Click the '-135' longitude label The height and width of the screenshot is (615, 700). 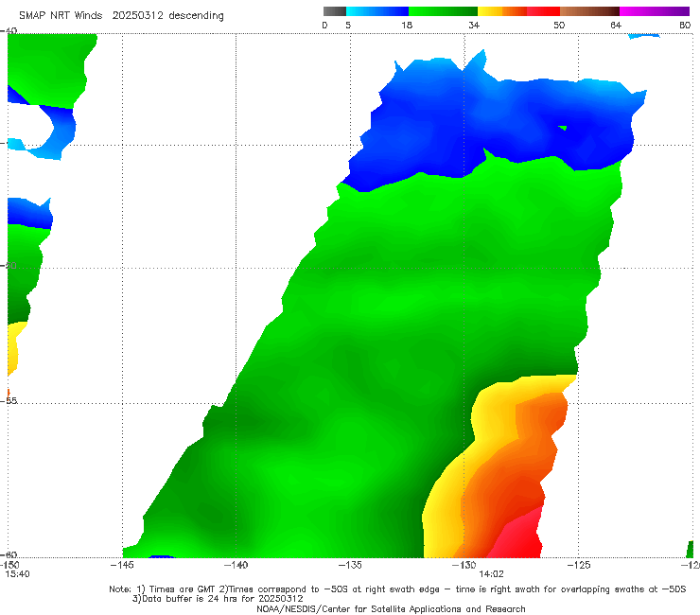tap(350, 565)
